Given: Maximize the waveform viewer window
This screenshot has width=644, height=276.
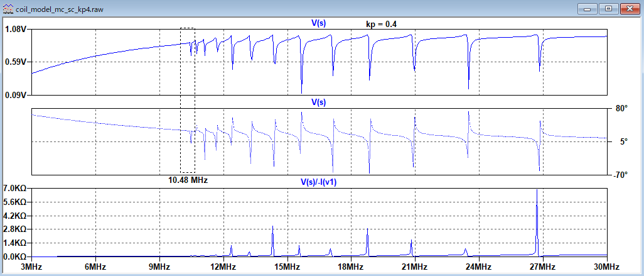Looking at the screenshot, I should pyautogui.click(x=608, y=8).
